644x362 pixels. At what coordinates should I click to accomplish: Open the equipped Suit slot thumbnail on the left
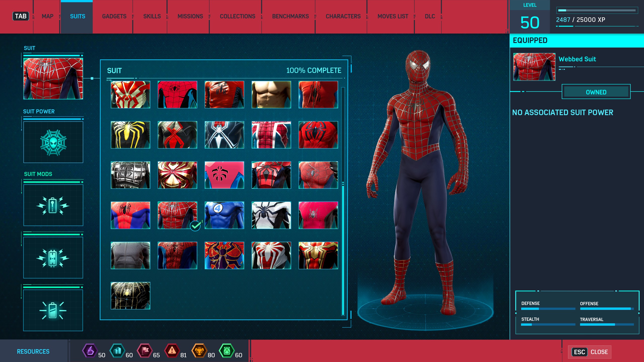click(53, 79)
